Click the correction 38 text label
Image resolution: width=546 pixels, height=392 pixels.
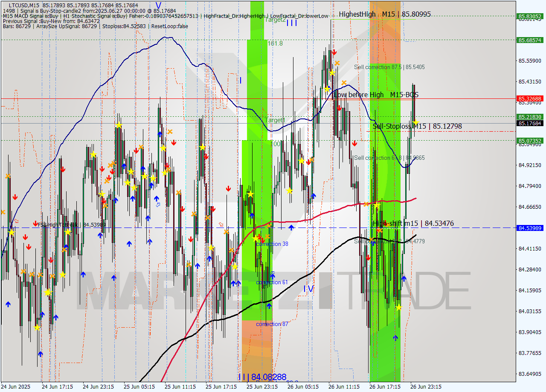click(x=272, y=244)
